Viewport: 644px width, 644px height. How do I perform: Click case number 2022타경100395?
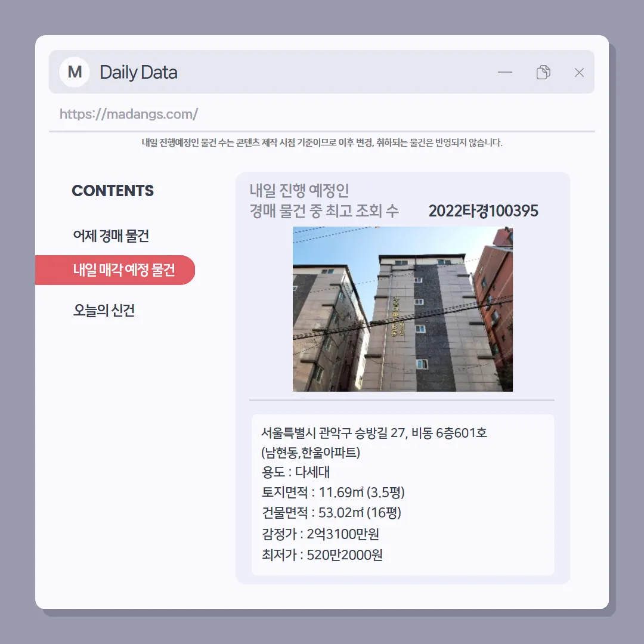(484, 210)
